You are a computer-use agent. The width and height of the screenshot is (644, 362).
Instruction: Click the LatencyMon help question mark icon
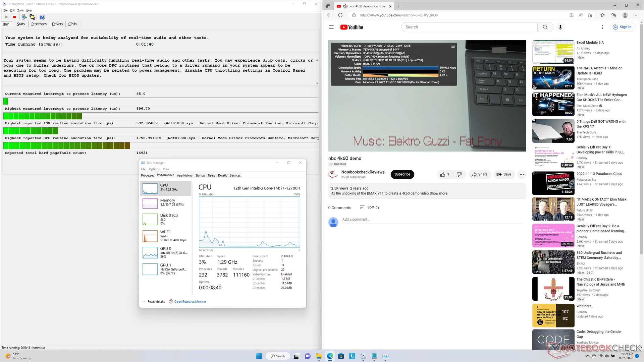point(42,17)
